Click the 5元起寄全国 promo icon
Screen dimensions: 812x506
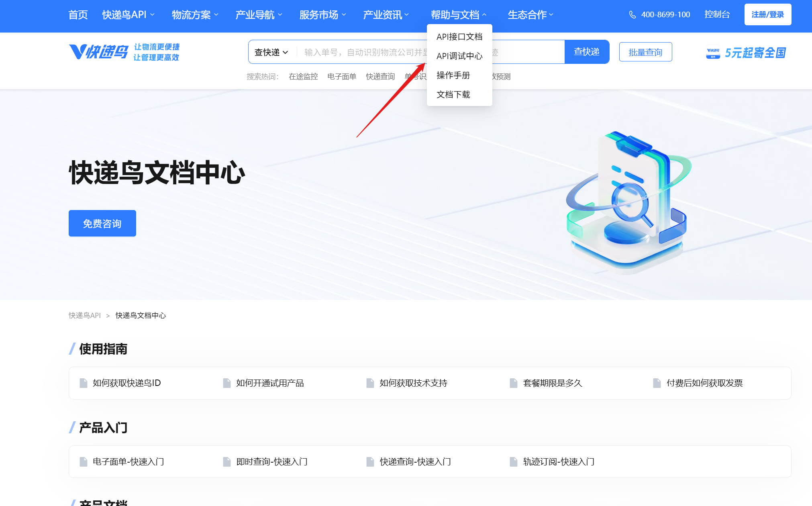pyautogui.click(x=713, y=53)
